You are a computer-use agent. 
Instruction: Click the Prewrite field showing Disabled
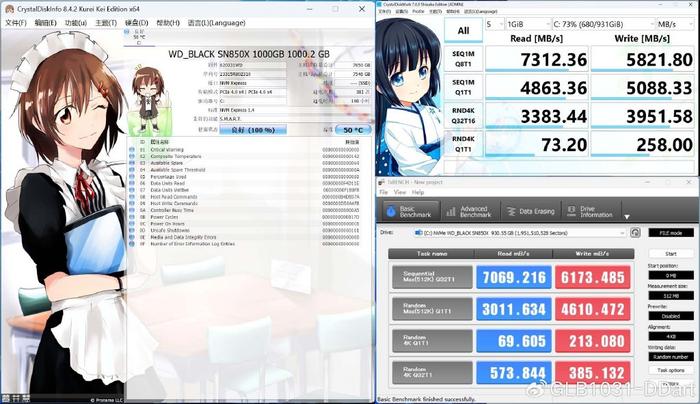click(x=671, y=316)
